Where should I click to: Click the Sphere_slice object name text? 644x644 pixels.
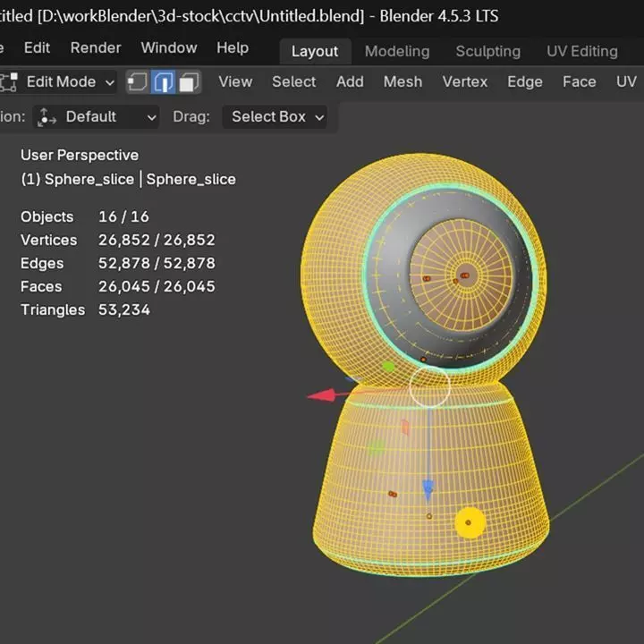[x=89, y=180]
